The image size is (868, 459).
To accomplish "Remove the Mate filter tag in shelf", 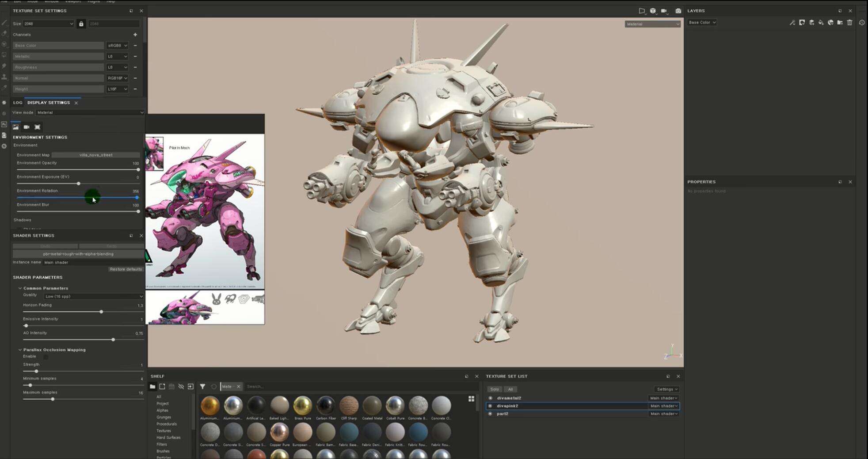I will click(239, 386).
